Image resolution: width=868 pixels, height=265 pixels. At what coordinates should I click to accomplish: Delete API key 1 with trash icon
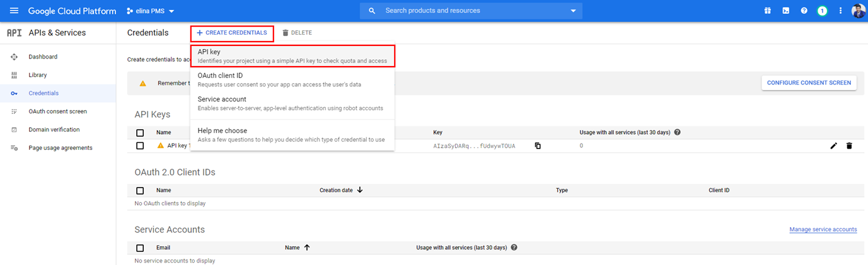coord(849,146)
